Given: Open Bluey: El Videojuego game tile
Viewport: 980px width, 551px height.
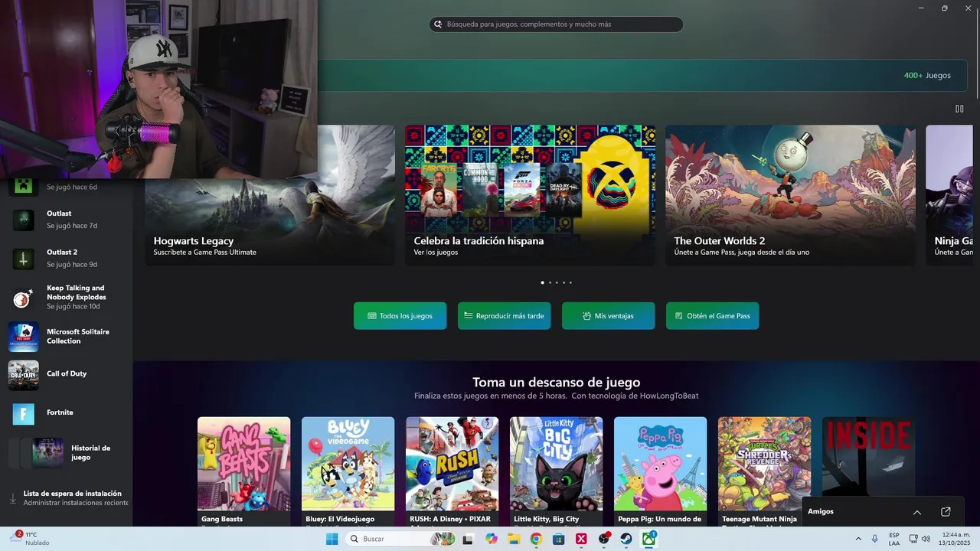Looking at the screenshot, I should pyautogui.click(x=348, y=471).
